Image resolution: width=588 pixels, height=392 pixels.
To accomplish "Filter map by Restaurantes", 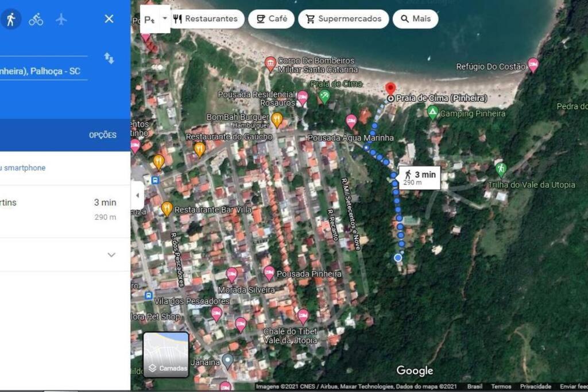I will [206, 19].
